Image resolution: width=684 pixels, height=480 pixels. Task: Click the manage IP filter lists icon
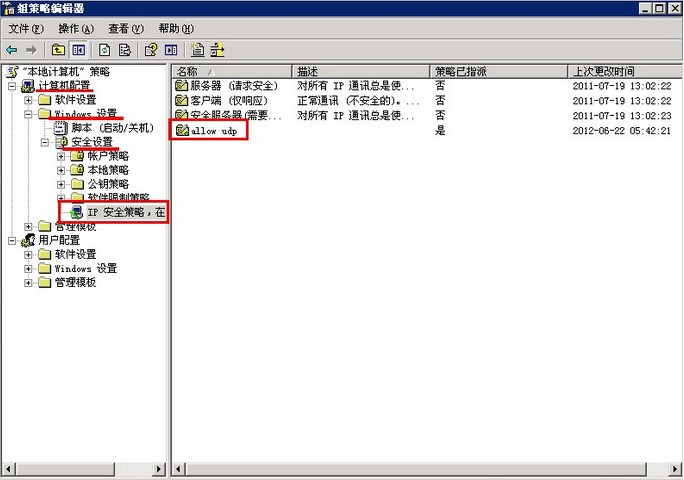click(x=218, y=49)
